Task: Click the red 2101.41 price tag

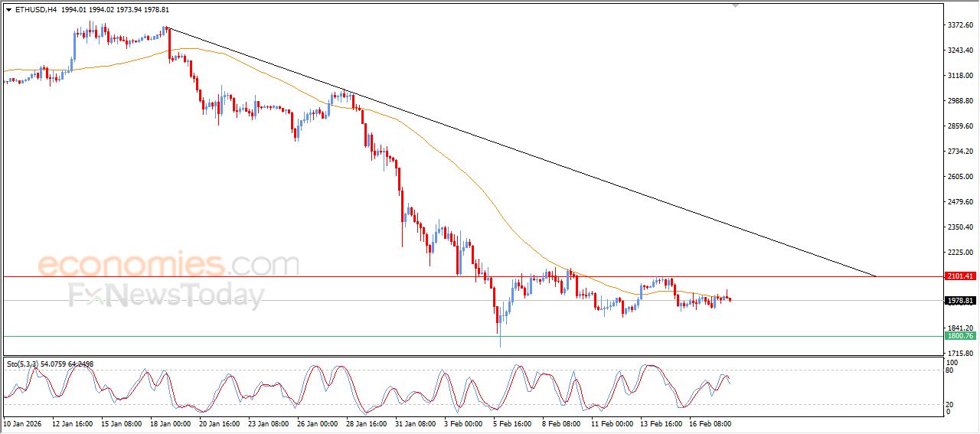Action: pos(959,276)
